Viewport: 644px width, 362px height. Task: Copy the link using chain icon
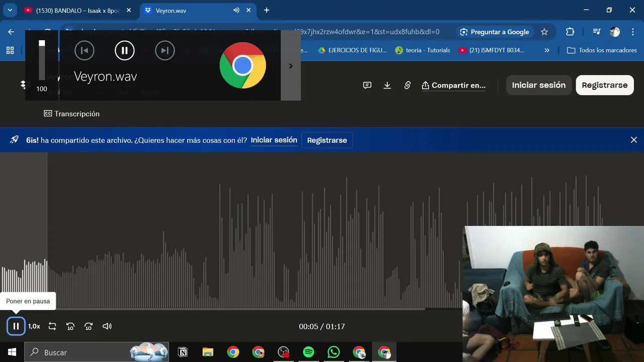click(408, 85)
